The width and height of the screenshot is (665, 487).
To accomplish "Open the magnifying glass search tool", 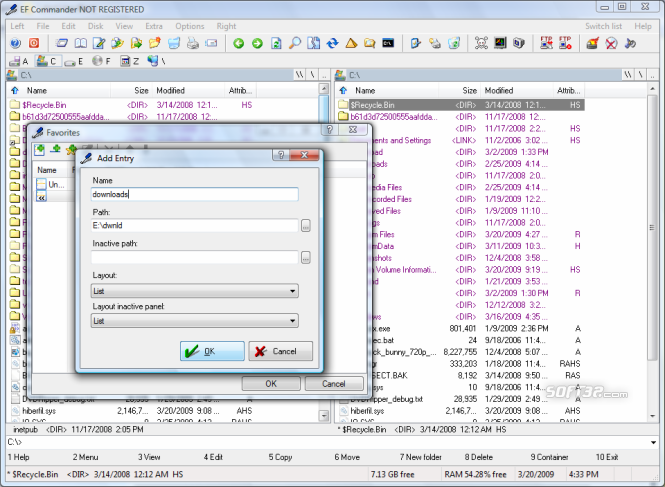I will click(x=295, y=43).
